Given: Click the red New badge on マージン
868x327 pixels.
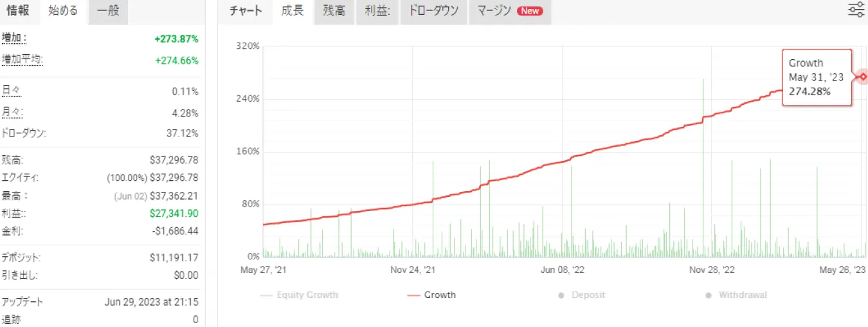Looking at the screenshot, I should pos(530,11).
